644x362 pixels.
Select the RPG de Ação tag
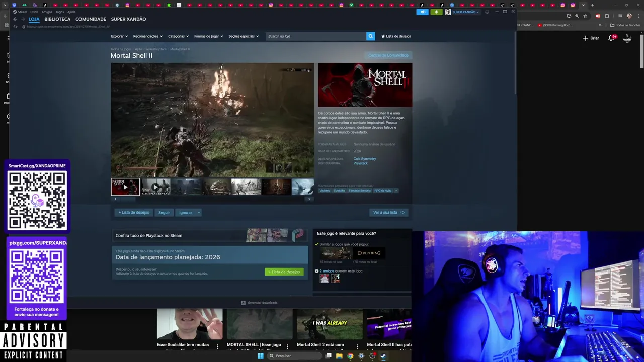(x=383, y=191)
